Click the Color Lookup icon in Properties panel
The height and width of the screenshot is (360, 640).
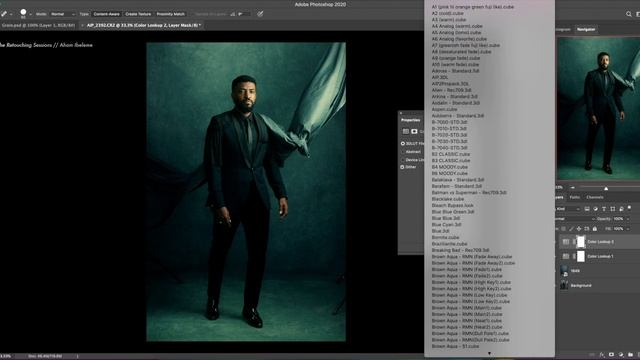406,131
